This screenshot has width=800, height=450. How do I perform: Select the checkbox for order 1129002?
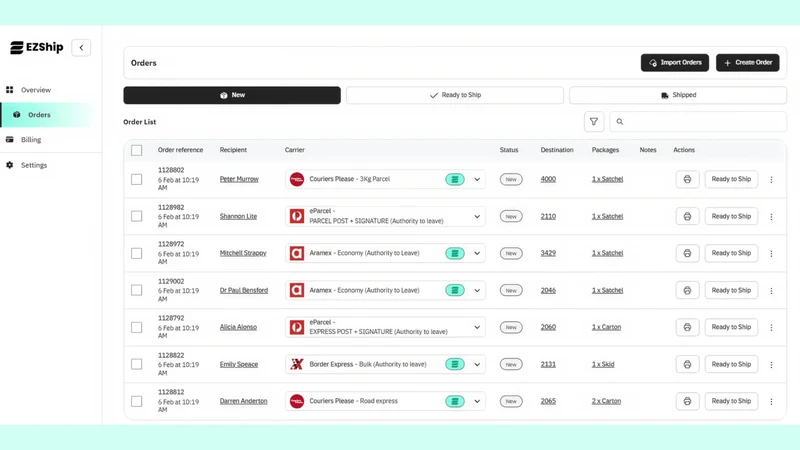pos(137,290)
